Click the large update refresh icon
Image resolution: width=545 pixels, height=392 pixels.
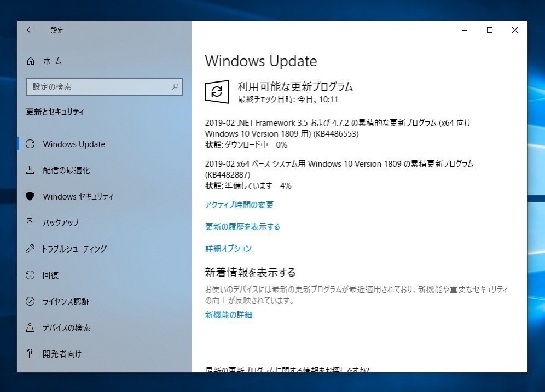coord(217,92)
